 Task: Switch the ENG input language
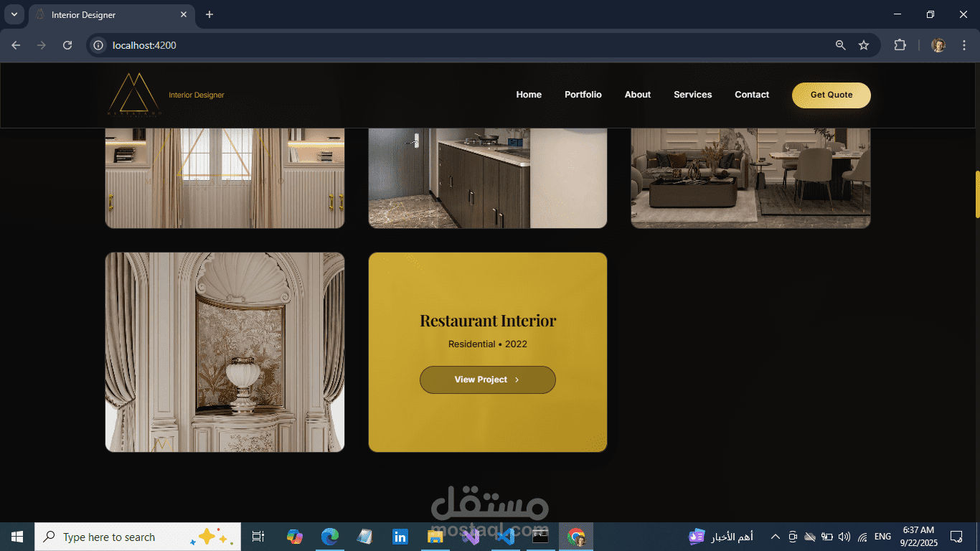pos(882,537)
